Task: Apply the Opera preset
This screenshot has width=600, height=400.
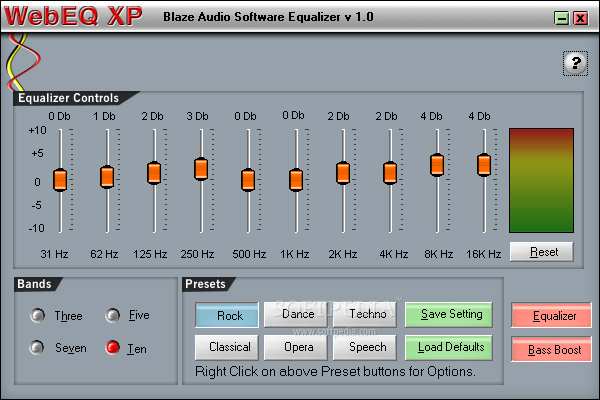Action: pyautogui.click(x=295, y=348)
